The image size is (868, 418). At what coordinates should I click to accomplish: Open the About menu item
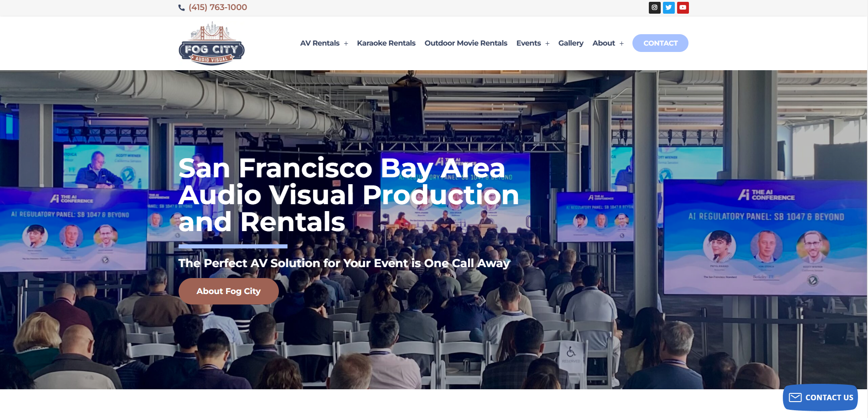point(604,43)
